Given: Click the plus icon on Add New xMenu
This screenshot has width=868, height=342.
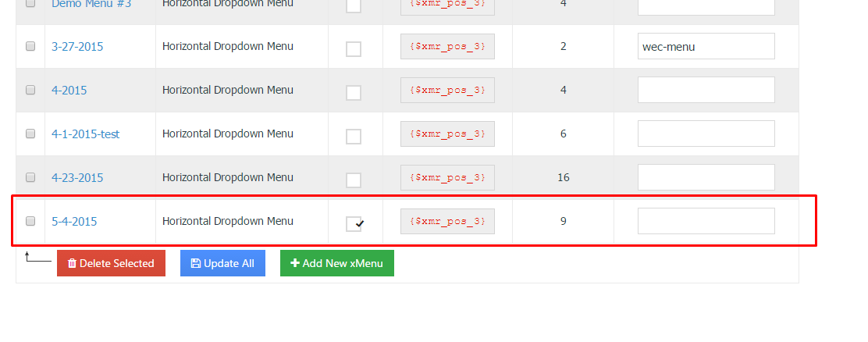Looking at the screenshot, I should coord(295,263).
